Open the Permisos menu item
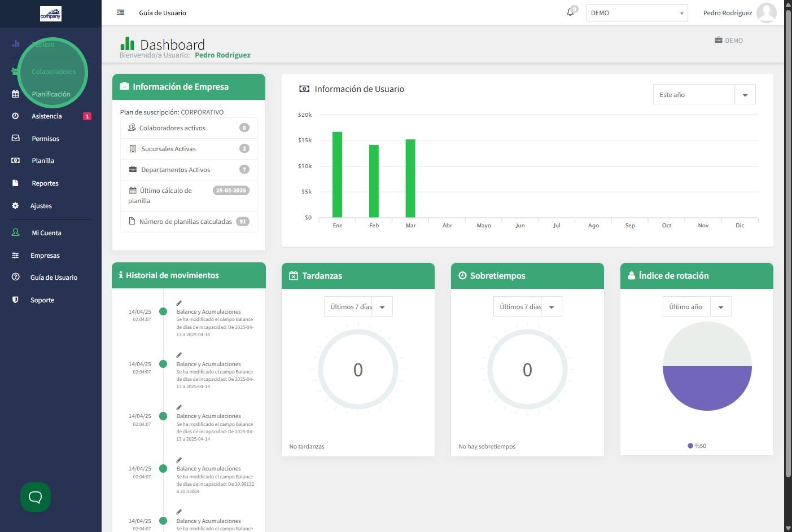Image resolution: width=792 pixels, height=532 pixels. pyautogui.click(x=45, y=139)
